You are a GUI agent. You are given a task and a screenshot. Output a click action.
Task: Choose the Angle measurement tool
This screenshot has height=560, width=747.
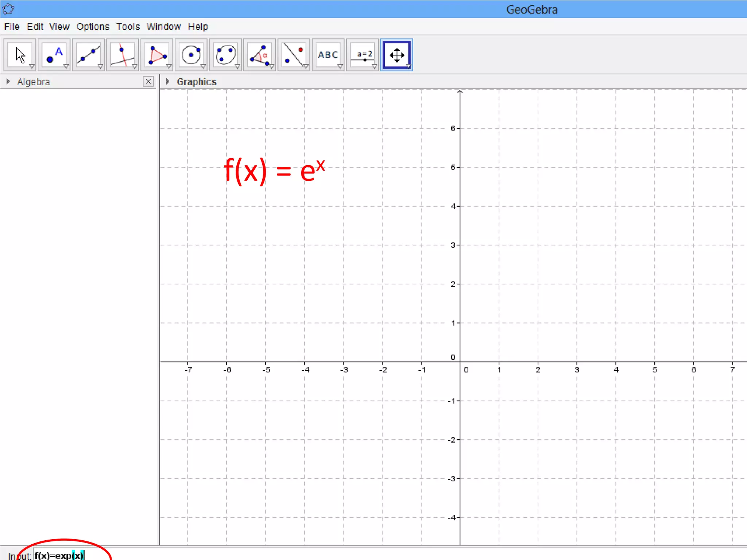click(x=260, y=55)
